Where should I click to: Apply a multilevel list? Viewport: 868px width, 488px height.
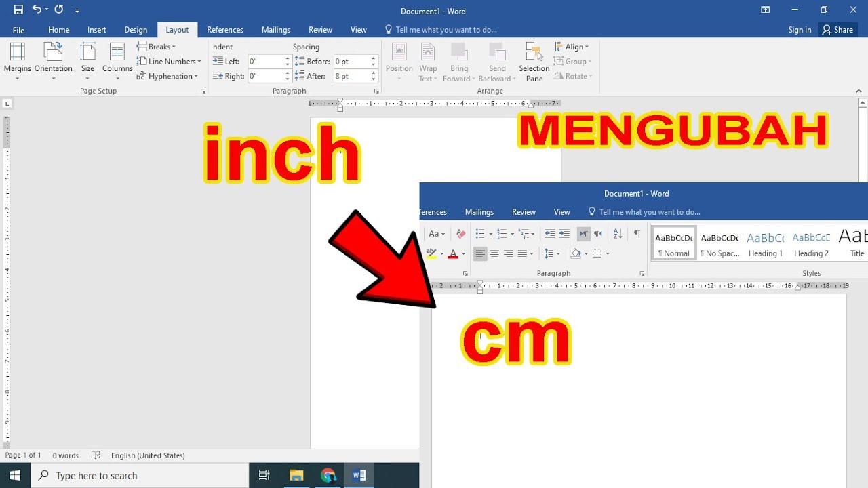524,234
